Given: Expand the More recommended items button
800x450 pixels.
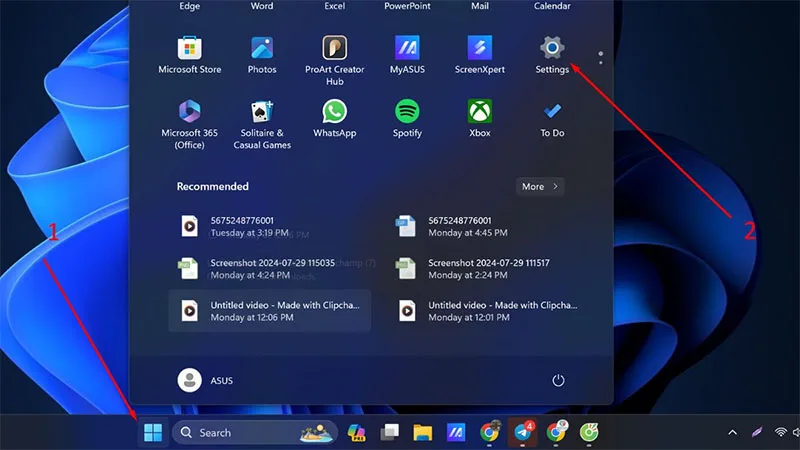Looking at the screenshot, I should tap(540, 187).
